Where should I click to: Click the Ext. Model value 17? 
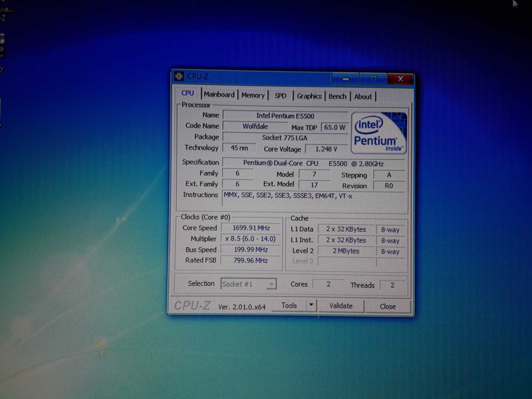[x=314, y=185]
